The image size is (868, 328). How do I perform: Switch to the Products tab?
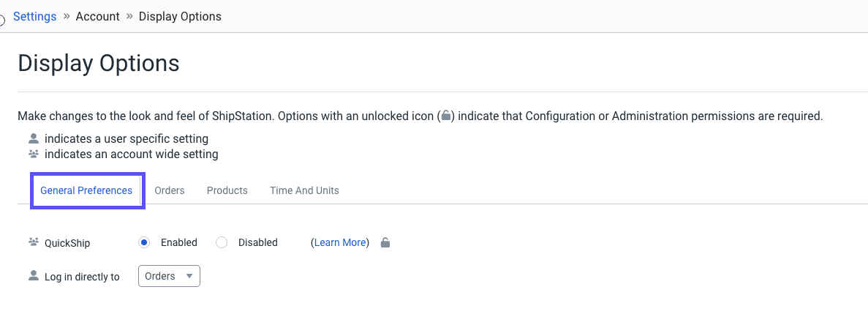click(x=227, y=190)
